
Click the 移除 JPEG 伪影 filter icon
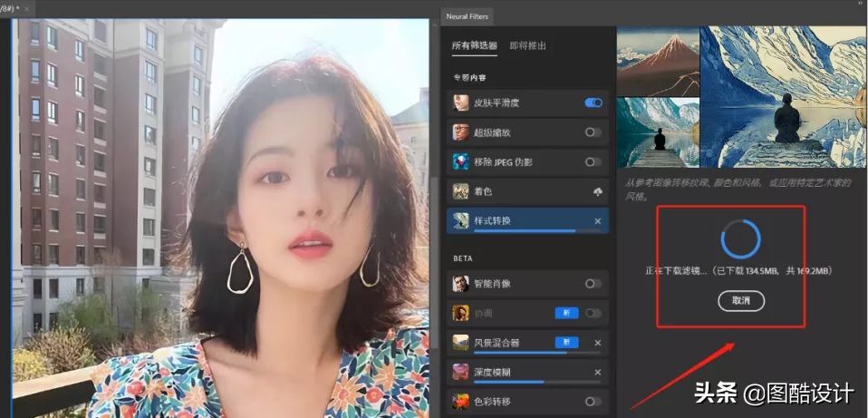pos(460,162)
